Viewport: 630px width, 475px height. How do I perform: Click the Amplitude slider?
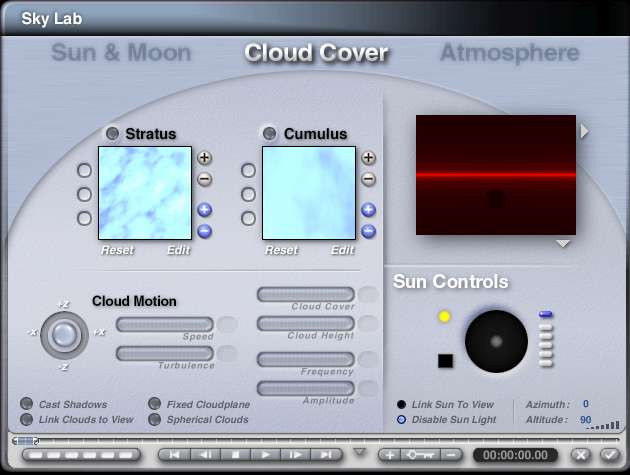[306, 389]
